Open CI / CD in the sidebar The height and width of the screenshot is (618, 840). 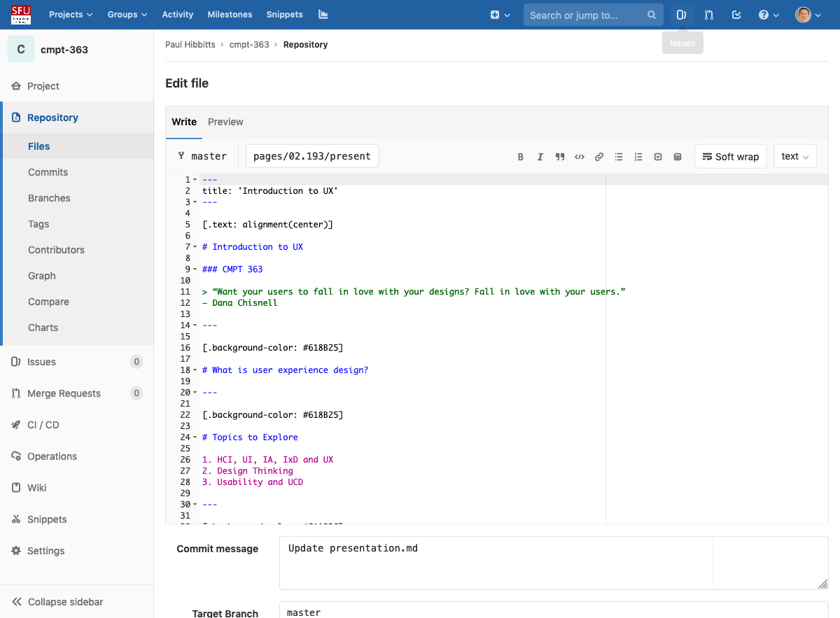77,425
